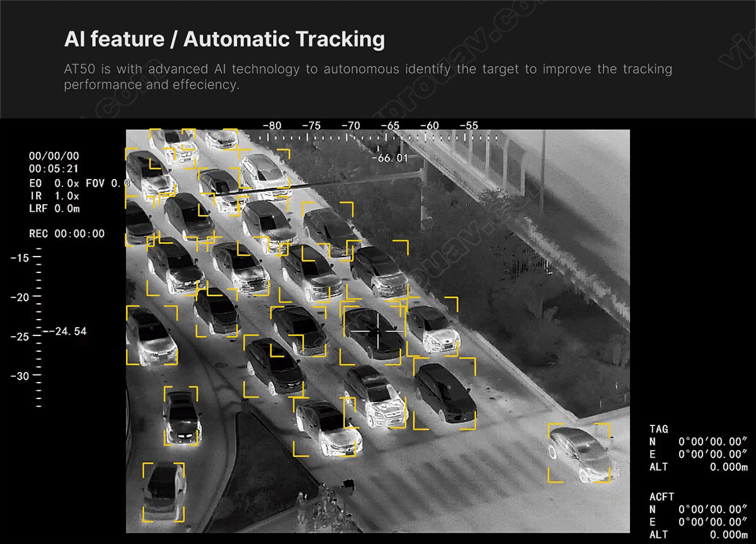Click the ACFT coordinates label

coord(661,497)
